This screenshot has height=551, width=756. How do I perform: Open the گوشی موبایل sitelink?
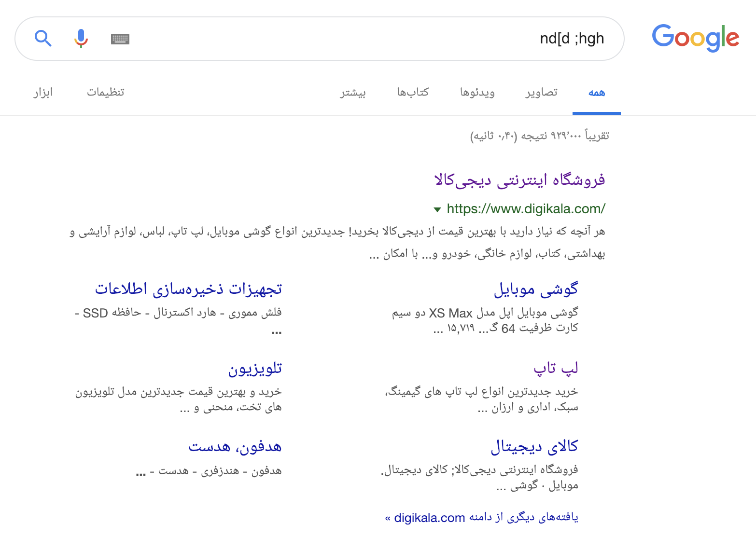pyautogui.click(x=536, y=289)
